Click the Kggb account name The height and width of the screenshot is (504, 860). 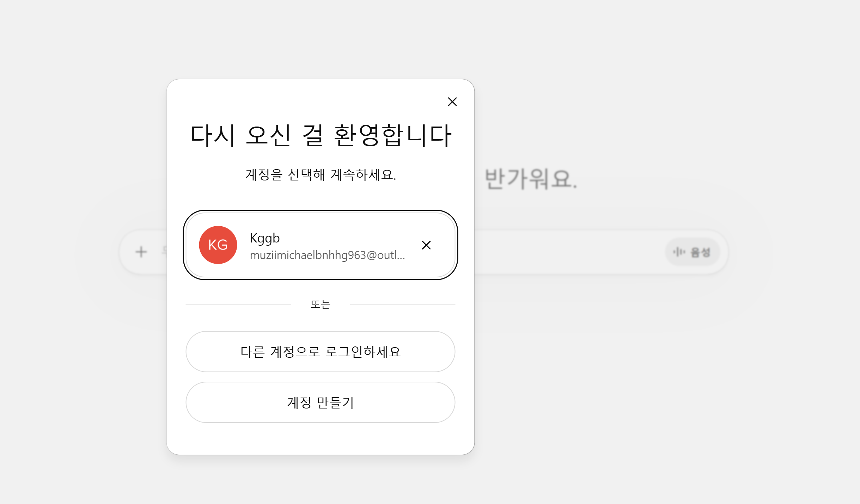(265, 238)
